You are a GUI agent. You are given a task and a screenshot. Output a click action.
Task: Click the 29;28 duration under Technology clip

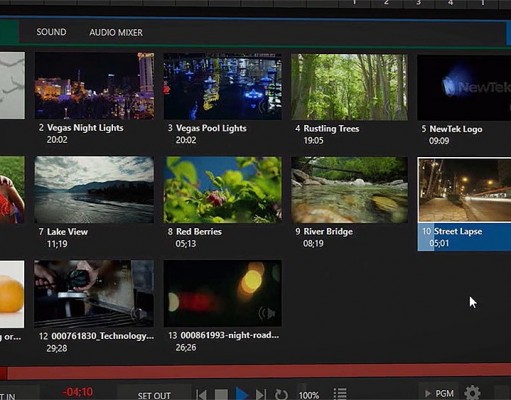[57, 348]
